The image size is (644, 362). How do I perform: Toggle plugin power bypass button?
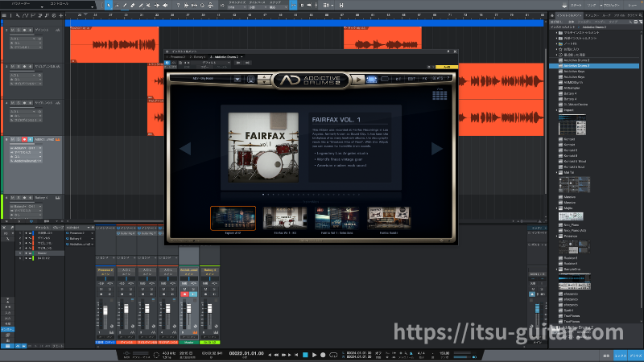click(167, 63)
